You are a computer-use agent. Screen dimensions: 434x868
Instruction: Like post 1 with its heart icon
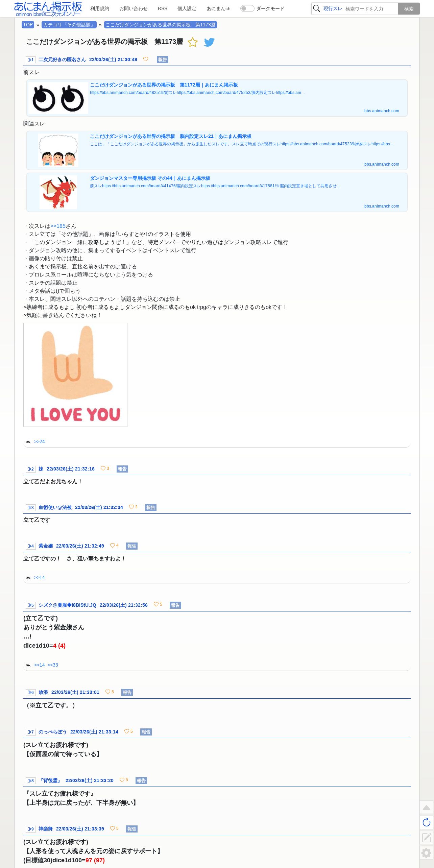tap(146, 59)
